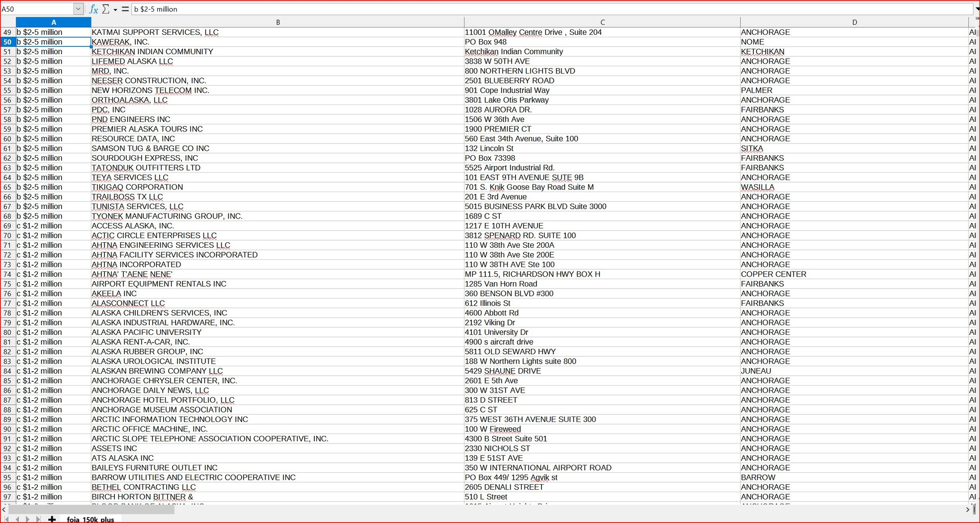
Task: Select column B header
Action: [x=277, y=22]
